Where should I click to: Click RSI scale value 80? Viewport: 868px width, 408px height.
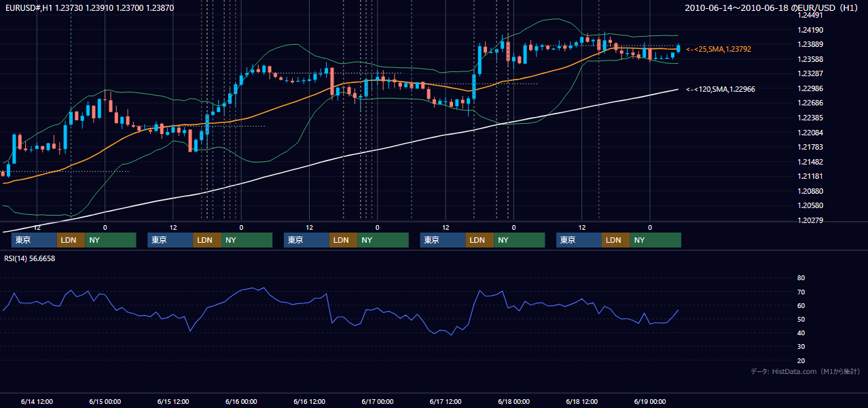[801, 278]
